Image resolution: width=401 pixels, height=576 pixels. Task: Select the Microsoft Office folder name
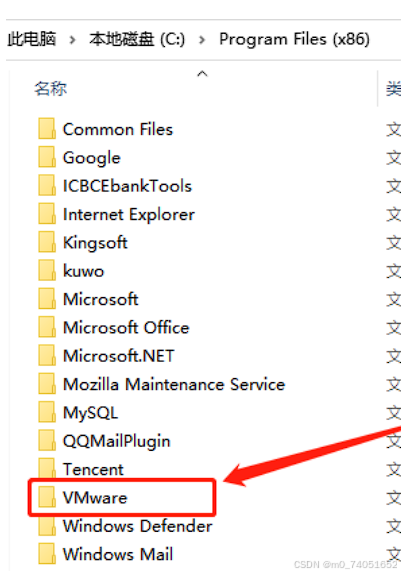(x=126, y=328)
